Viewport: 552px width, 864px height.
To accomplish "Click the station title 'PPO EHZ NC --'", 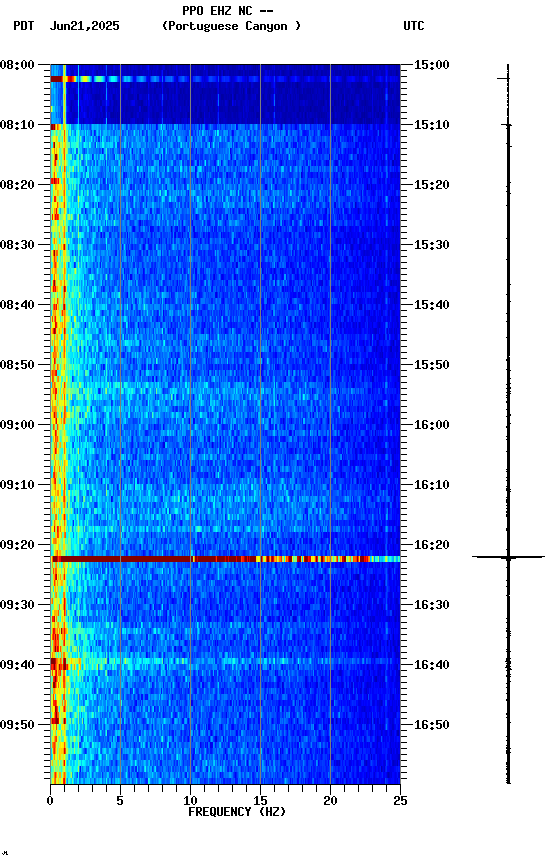I will click(228, 11).
